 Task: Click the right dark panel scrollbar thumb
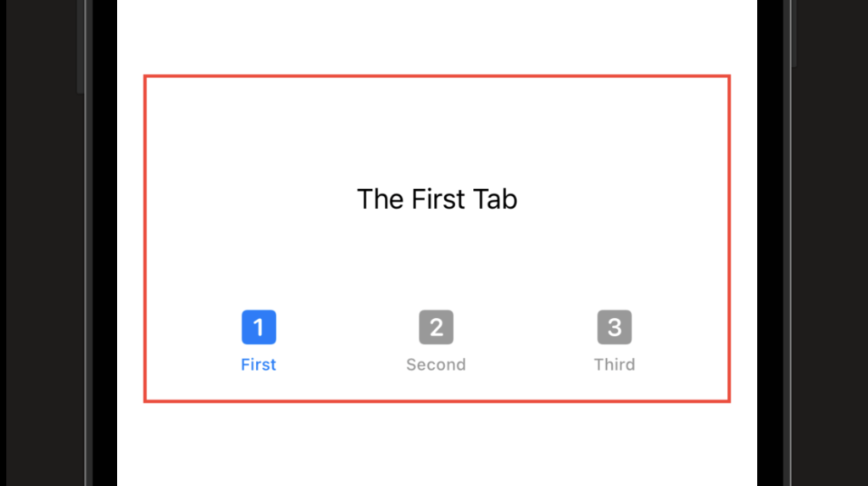793,33
